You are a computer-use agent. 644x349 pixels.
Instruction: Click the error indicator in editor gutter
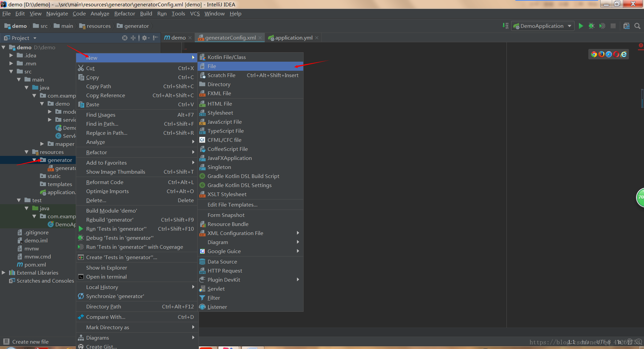(x=641, y=46)
